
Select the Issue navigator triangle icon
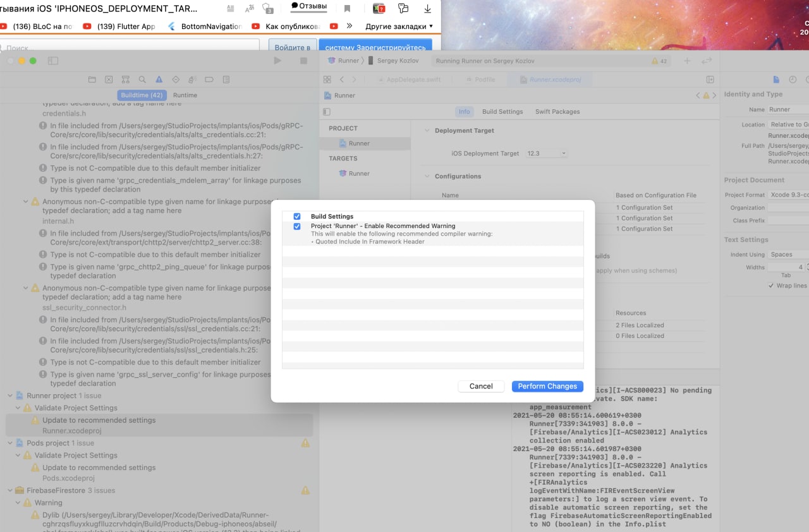[x=159, y=80]
